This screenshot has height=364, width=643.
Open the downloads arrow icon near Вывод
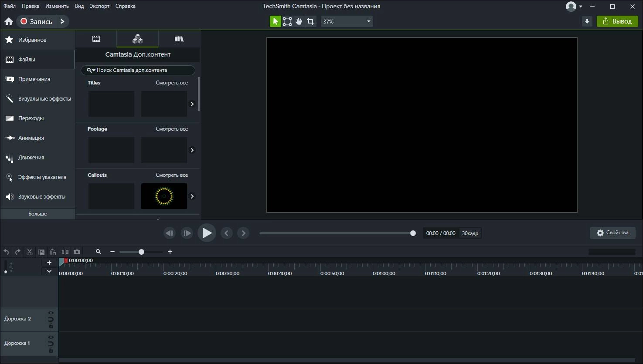point(587,21)
